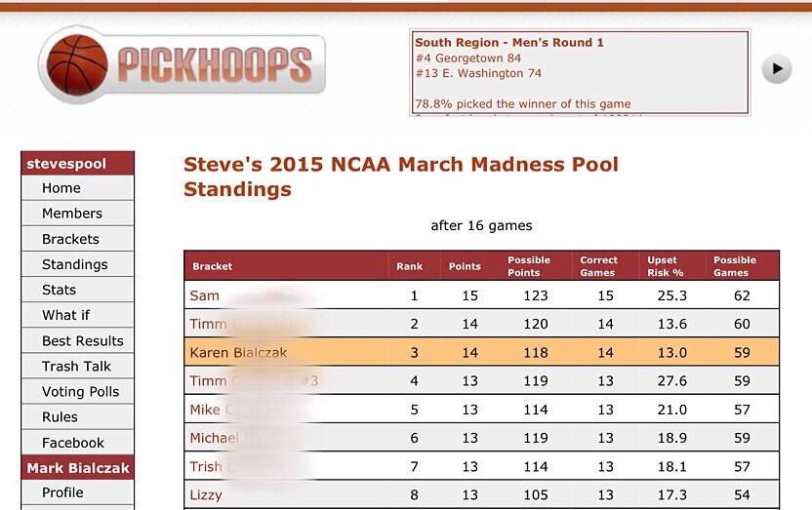Viewport: 812px width, 510px height.
Task: Open Profile under Mark Bialczak
Action: [62, 492]
